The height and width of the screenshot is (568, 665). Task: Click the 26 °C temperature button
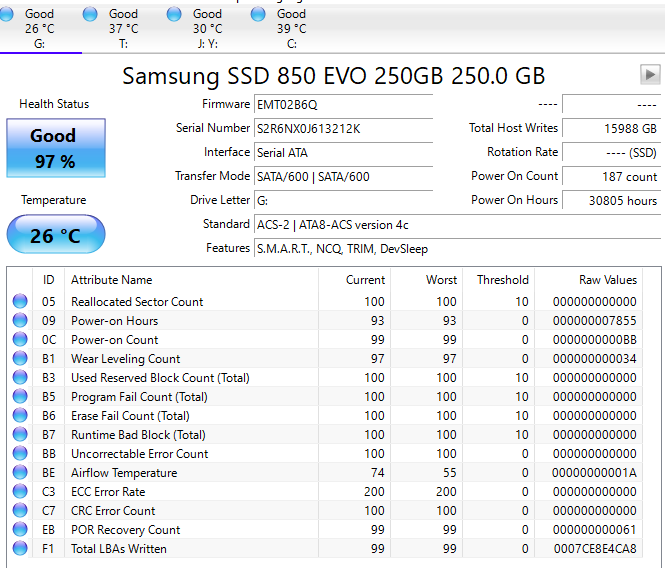pos(56,235)
